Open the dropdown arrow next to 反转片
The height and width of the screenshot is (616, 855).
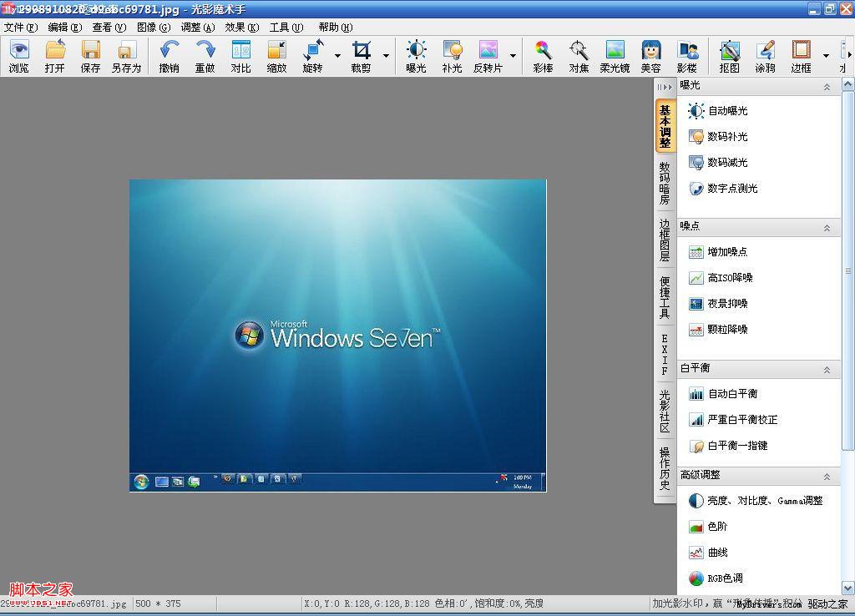click(x=514, y=56)
